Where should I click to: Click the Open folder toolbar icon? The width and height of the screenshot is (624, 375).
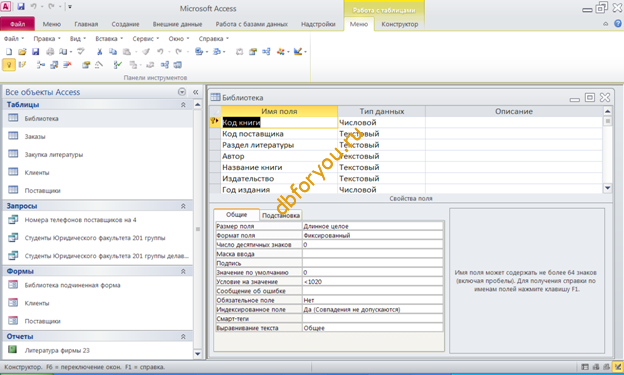click(22, 52)
